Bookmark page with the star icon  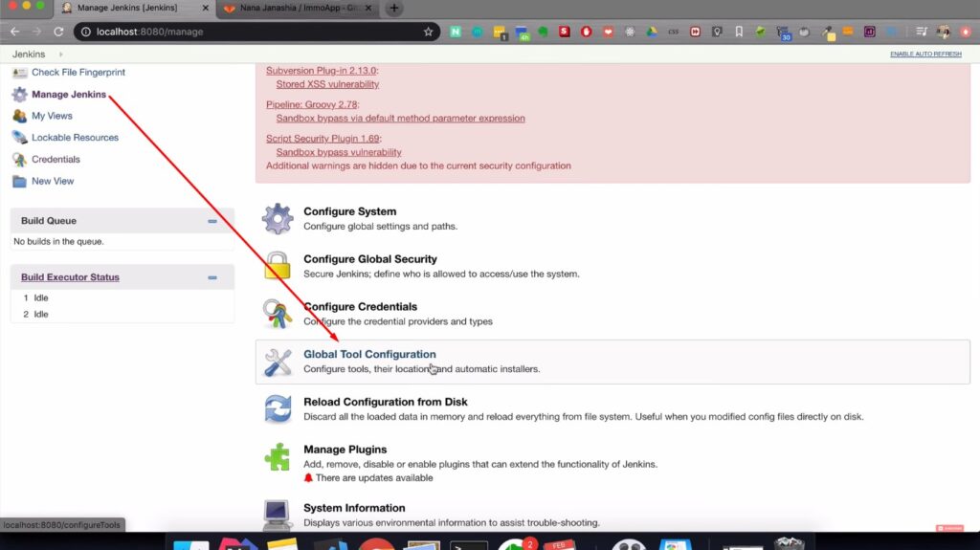(428, 32)
